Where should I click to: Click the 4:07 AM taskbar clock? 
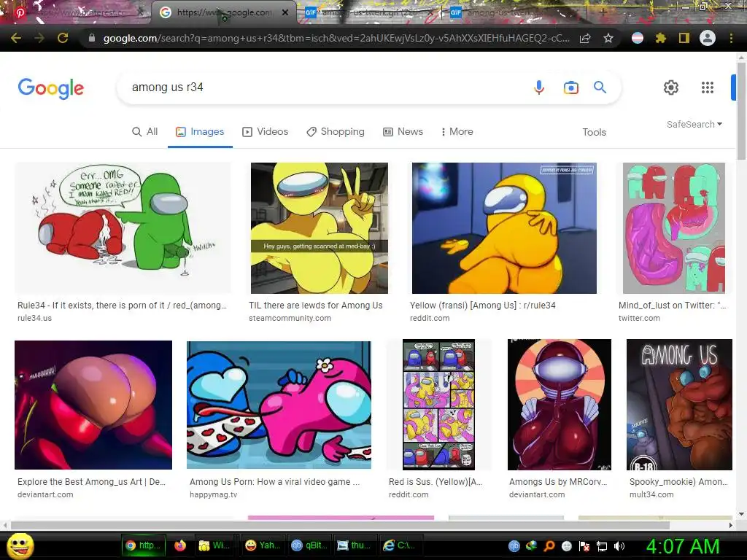(x=683, y=546)
